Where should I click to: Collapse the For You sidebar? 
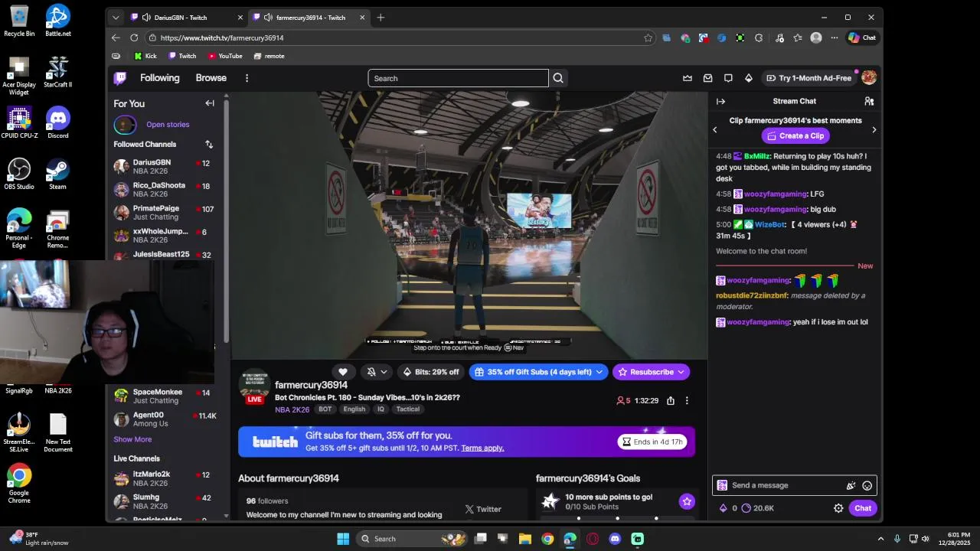pos(210,103)
